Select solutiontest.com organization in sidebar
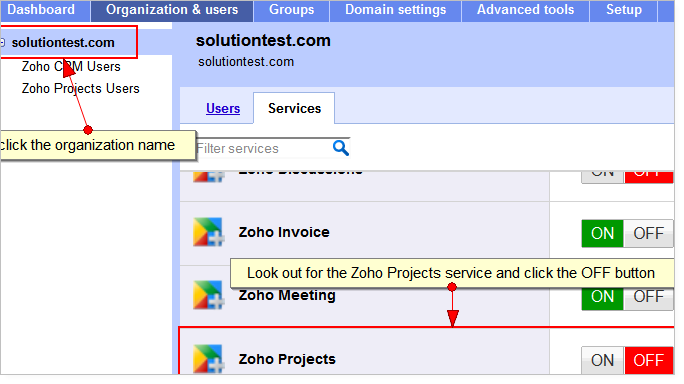The height and width of the screenshot is (384, 684). [x=63, y=42]
